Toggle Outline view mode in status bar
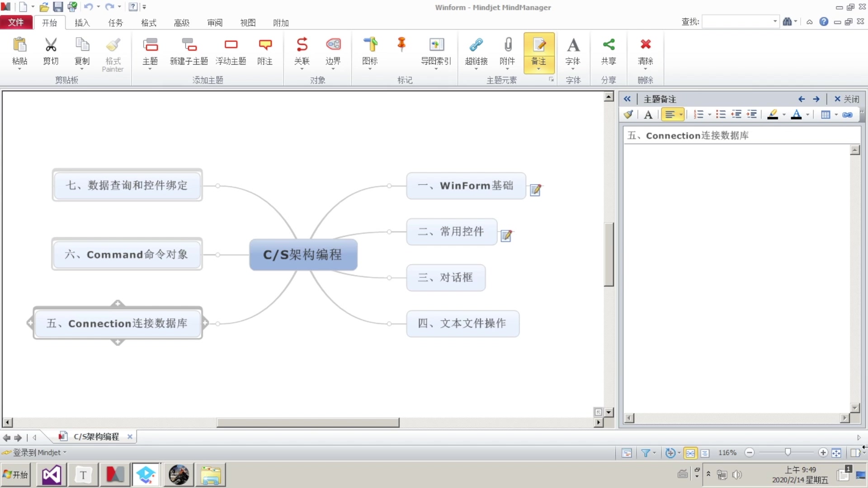The height and width of the screenshot is (488, 868). [705, 453]
